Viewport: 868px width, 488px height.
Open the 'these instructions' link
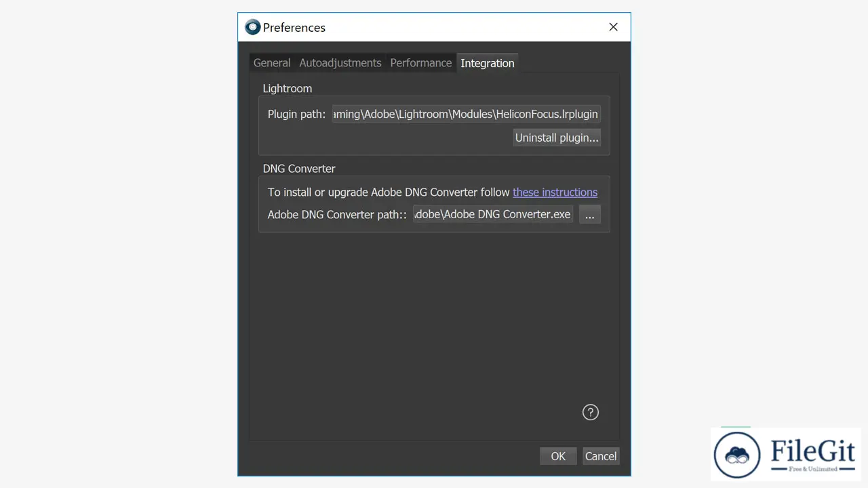click(555, 192)
